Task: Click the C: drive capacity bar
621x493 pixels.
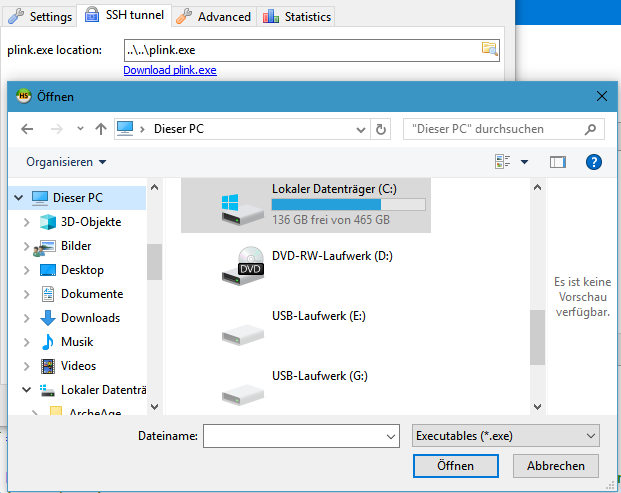Action: 349,204
